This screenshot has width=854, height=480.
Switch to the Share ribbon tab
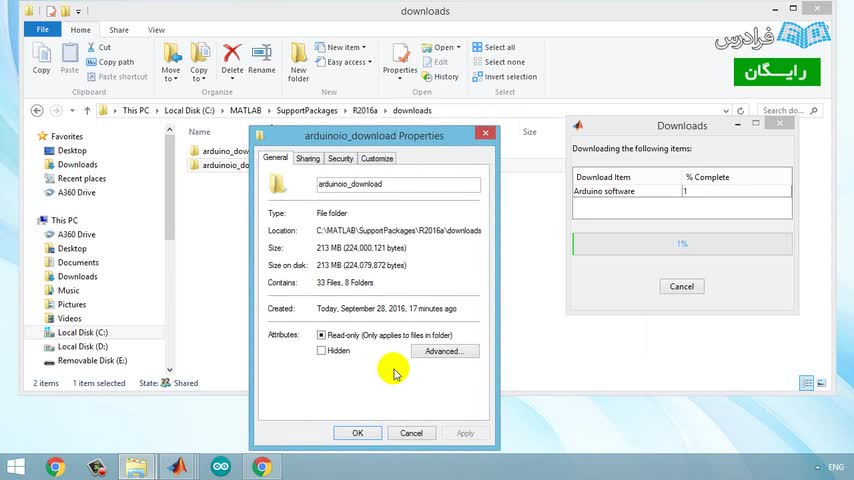point(119,30)
